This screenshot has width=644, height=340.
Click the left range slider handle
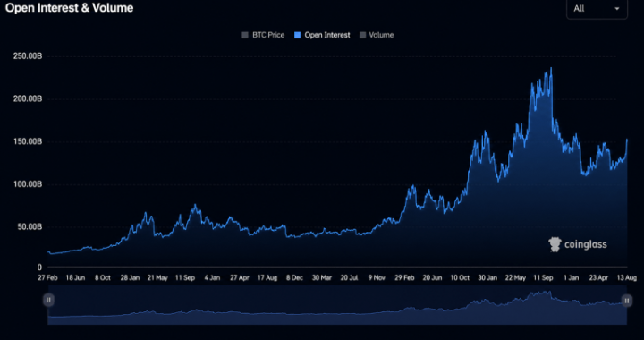tap(48, 300)
